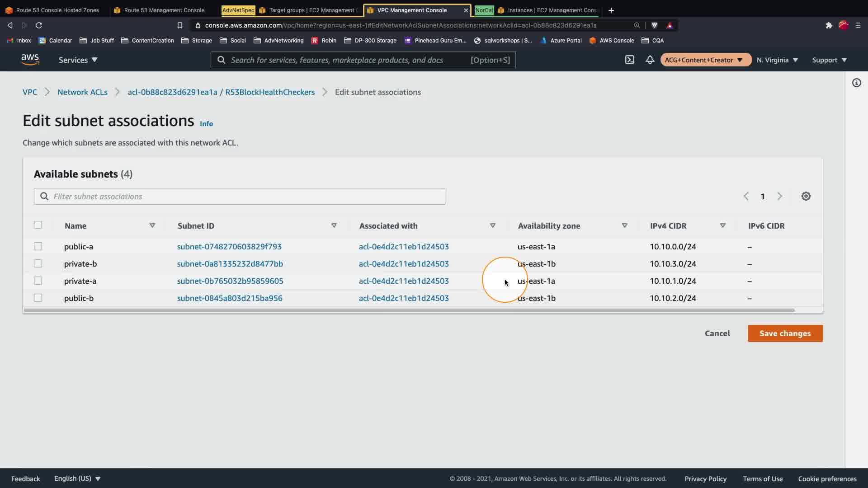Go to next page of subnets

coord(779,196)
